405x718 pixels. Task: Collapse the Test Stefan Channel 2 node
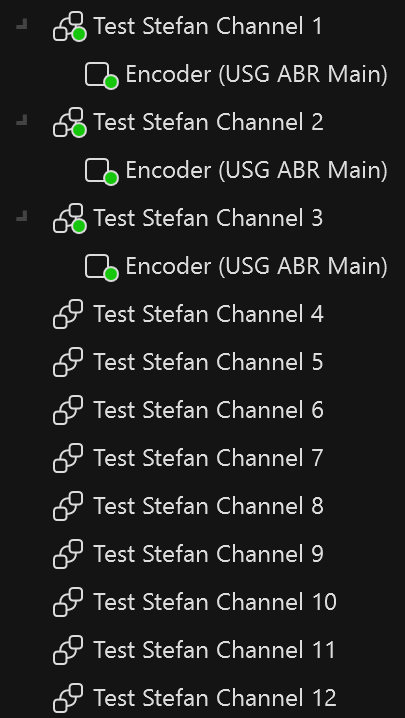pos(22,120)
